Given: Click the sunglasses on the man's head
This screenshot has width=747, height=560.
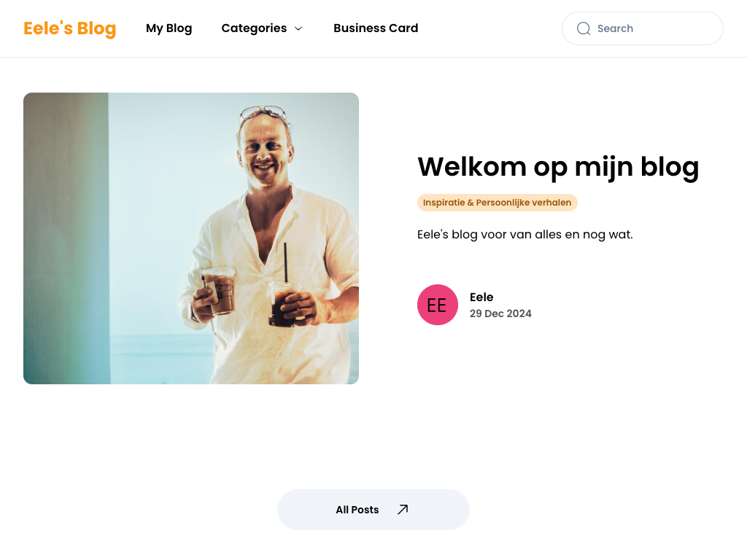Looking at the screenshot, I should pyautogui.click(x=263, y=113).
